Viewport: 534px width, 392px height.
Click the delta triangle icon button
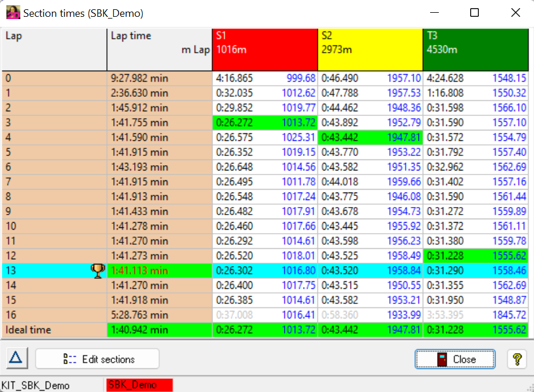pyautogui.click(x=16, y=359)
